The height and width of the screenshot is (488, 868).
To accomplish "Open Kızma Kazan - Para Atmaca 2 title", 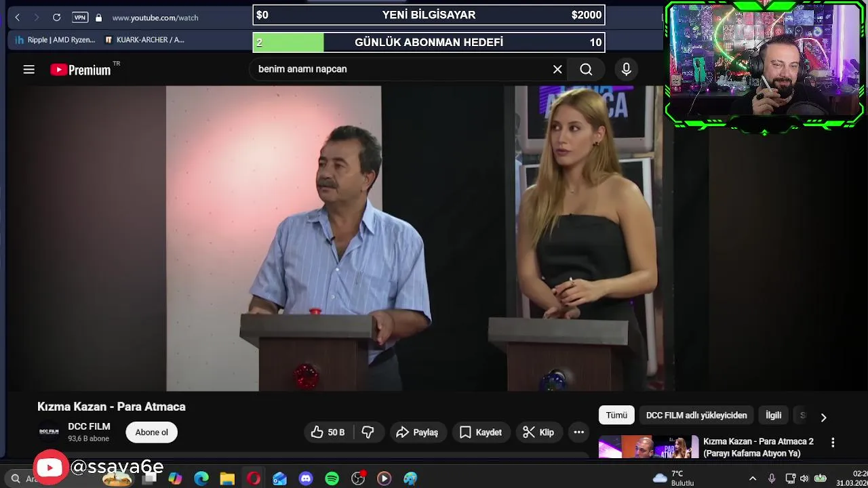I will 758,447.
